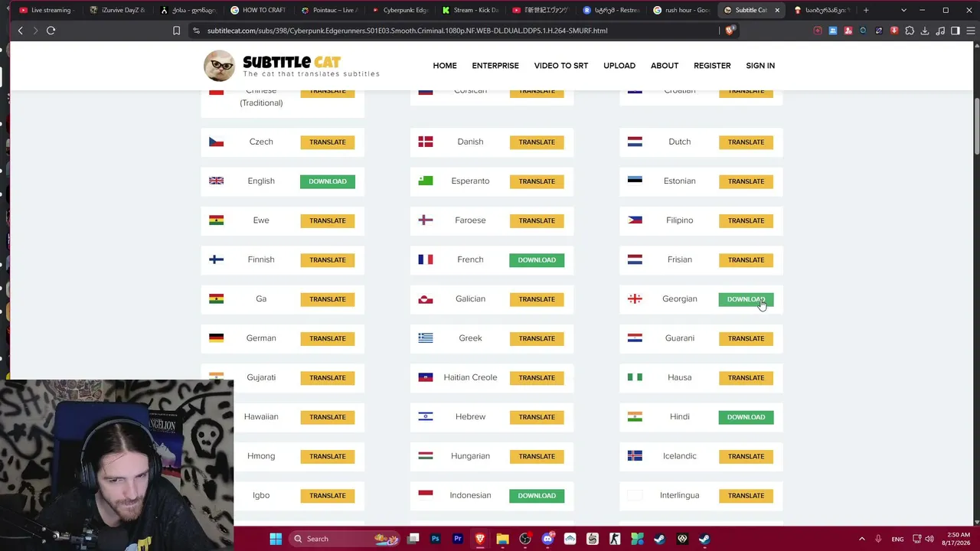Click SIGN IN in the navigation

coord(760,66)
